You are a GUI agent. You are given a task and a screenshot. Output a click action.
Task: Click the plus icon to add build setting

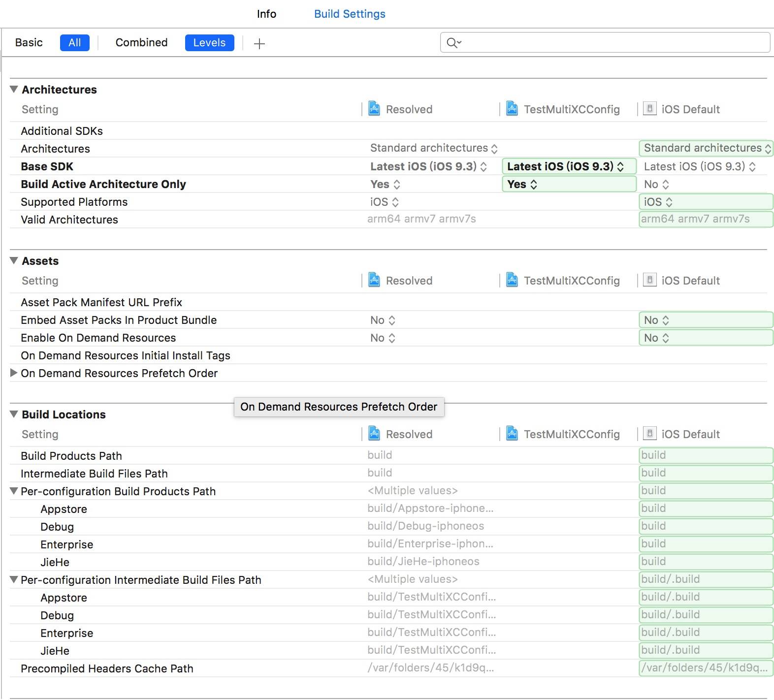259,44
